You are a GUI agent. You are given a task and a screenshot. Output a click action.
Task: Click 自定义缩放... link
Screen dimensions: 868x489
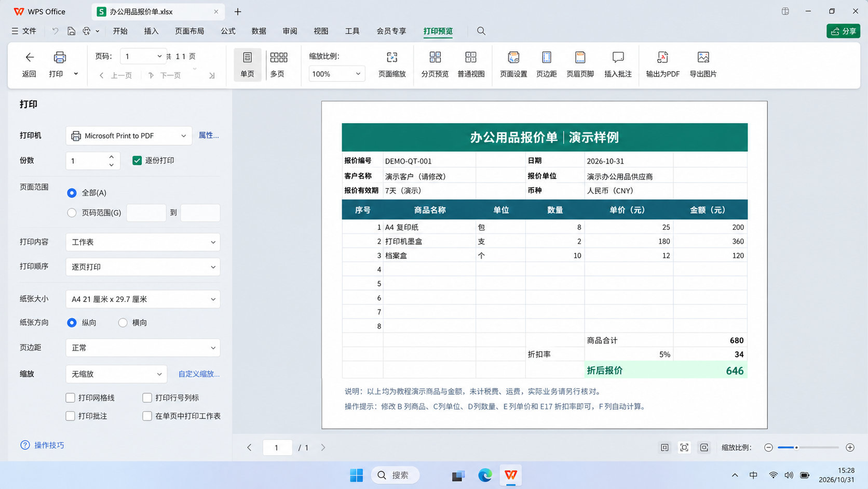[199, 374]
